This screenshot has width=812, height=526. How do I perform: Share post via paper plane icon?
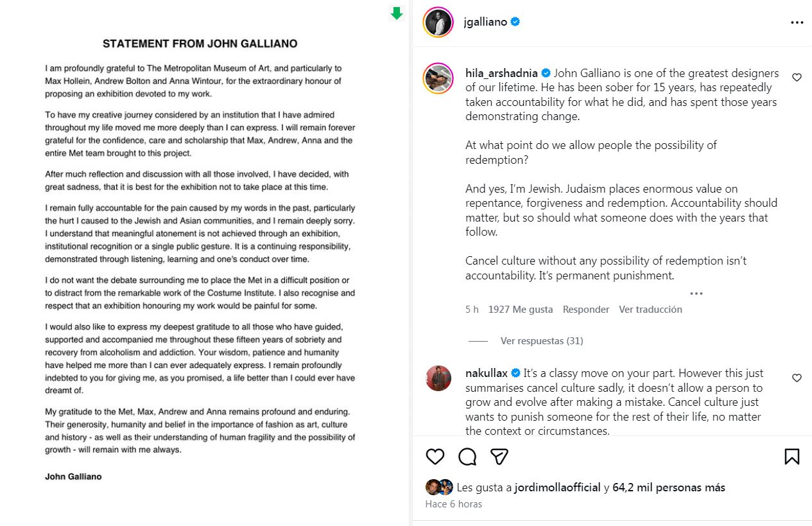click(x=499, y=457)
